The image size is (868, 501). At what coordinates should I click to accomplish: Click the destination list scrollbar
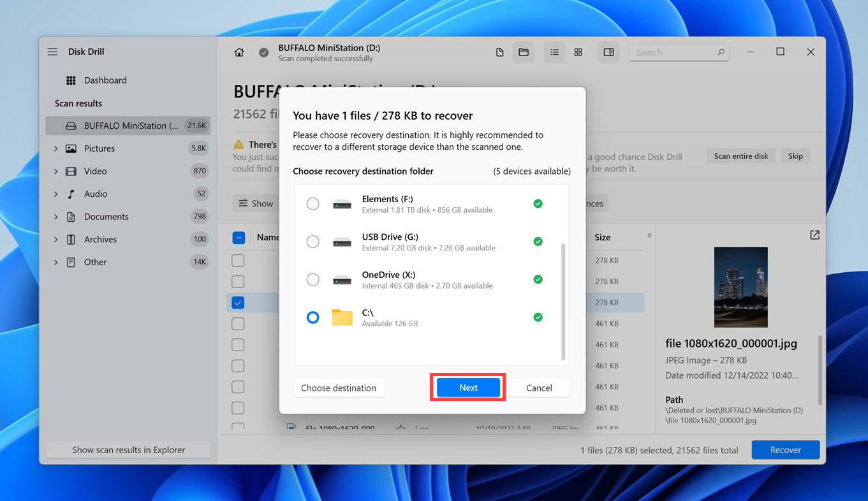563,301
